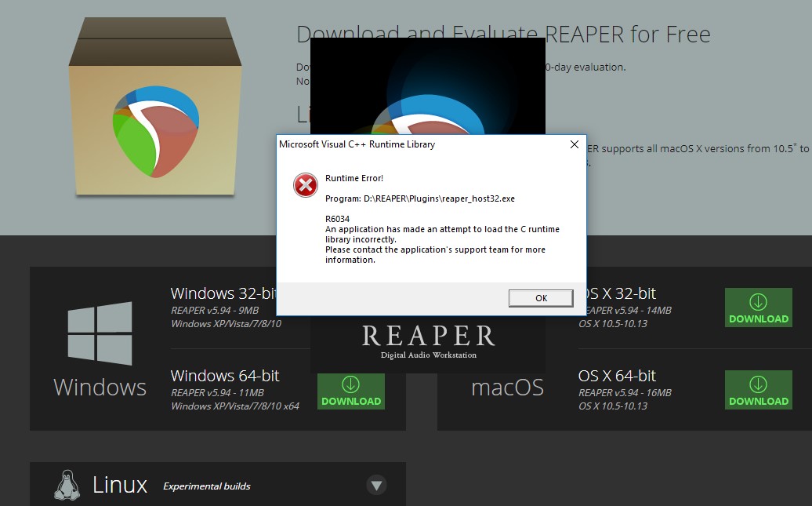Click the REAPER box logo image
Screen dimensions: 812x506
(155, 107)
